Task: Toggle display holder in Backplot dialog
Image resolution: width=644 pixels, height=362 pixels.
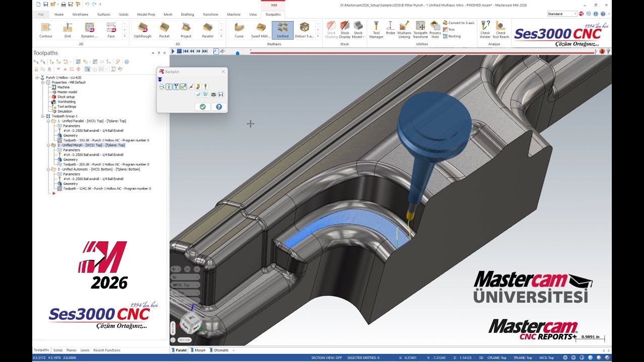Action: coord(176,86)
